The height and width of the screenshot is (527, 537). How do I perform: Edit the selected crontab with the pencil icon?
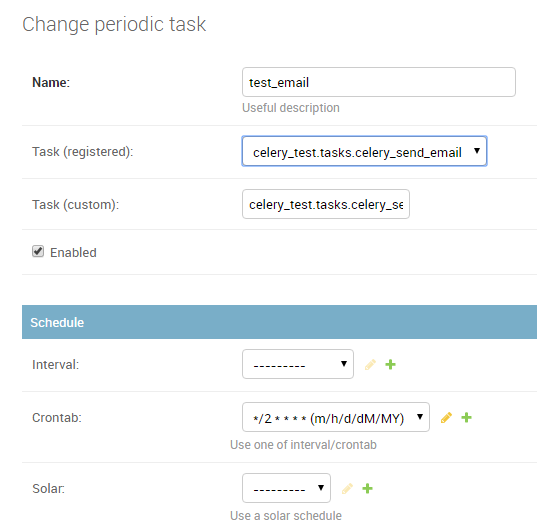[x=446, y=417]
